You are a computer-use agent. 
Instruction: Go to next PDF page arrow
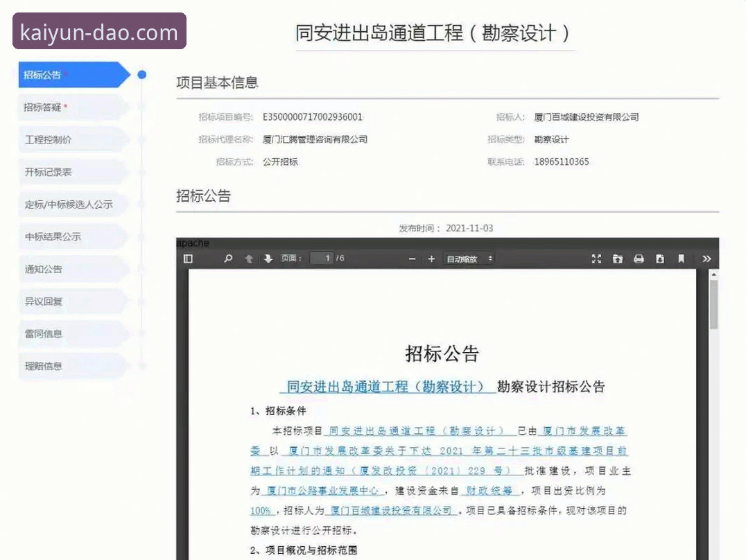point(268,259)
